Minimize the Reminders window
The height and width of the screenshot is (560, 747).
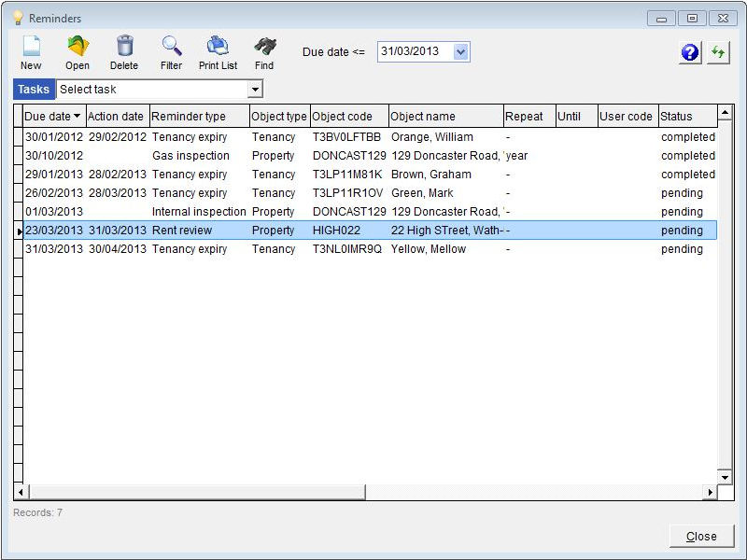point(661,19)
